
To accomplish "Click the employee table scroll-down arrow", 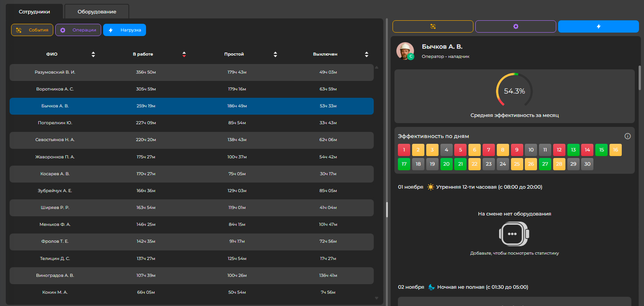I will point(376,298).
